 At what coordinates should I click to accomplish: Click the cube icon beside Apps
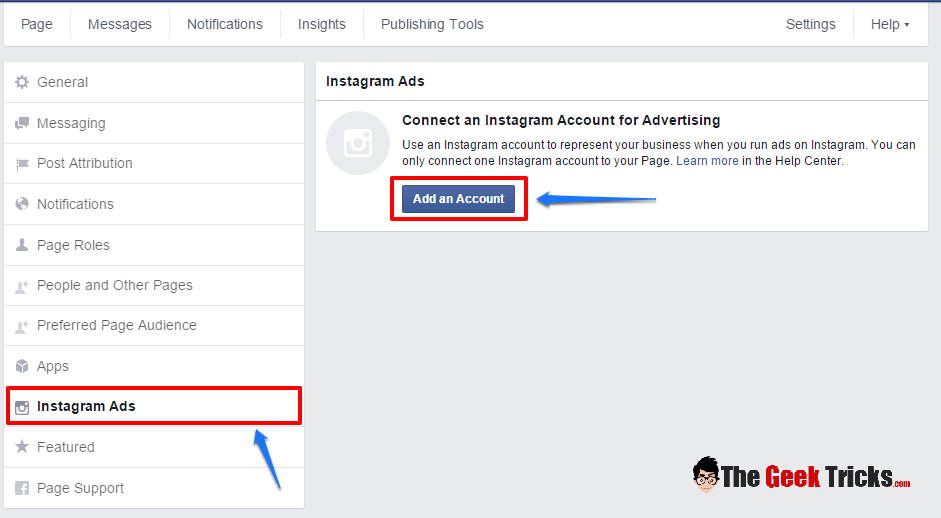[x=22, y=366]
